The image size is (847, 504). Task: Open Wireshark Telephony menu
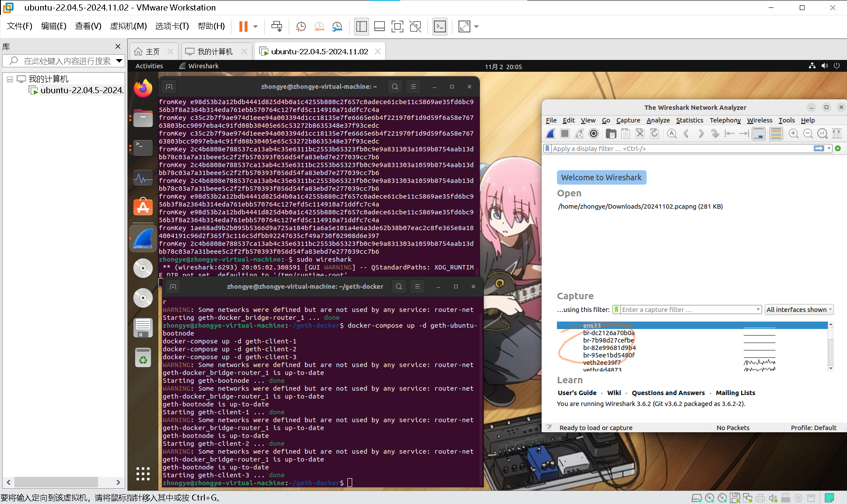[725, 120]
